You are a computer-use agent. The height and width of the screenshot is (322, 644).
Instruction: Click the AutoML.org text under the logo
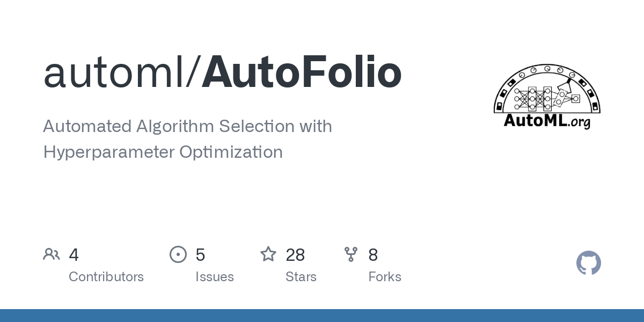[x=547, y=121]
